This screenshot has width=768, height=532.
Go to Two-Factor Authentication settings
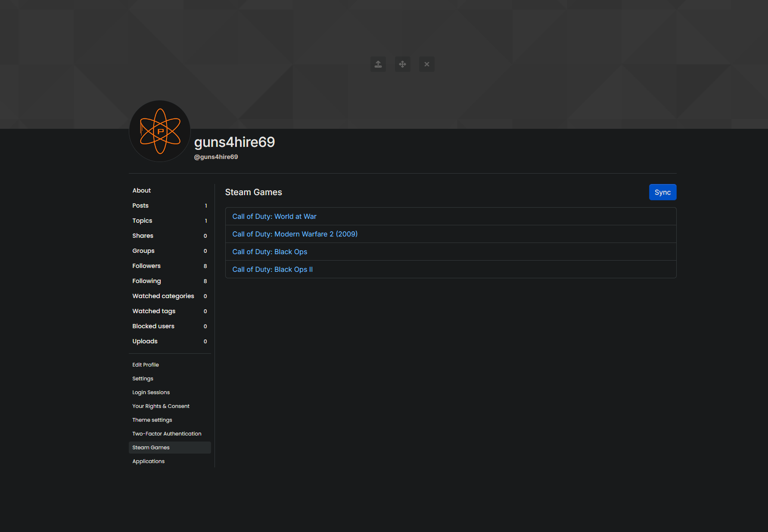[x=167, y=434]
